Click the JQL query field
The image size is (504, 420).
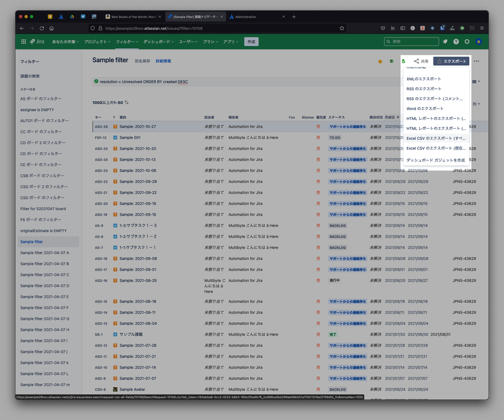pos(248,82)
